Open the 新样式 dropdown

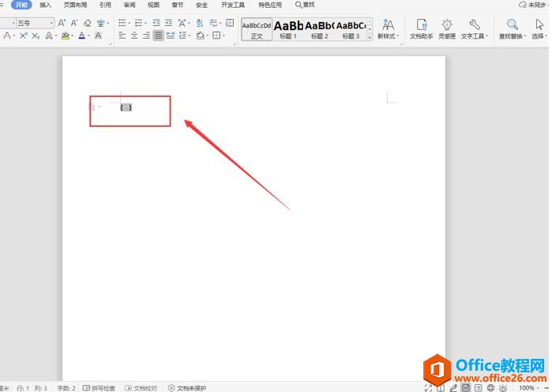[x=388, y=29]
